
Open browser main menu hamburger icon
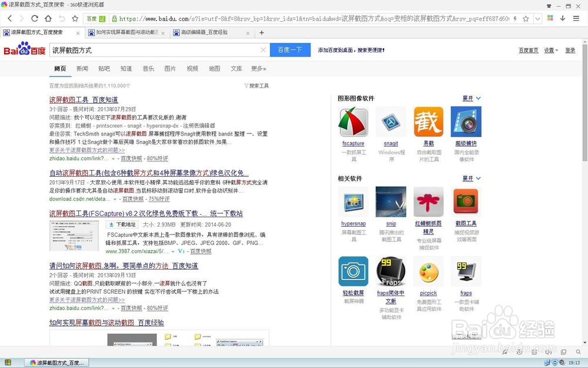point(576,18)
